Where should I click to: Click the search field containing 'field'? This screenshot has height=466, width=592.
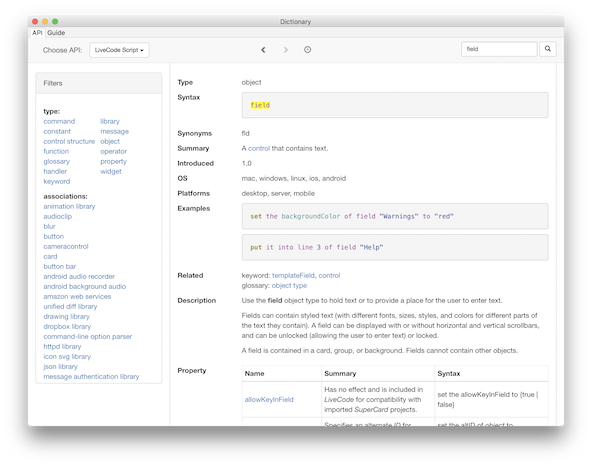499,49
